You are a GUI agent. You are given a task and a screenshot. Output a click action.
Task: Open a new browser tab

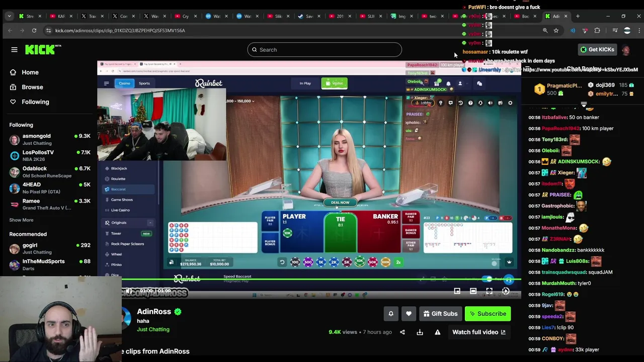[578, 16]
